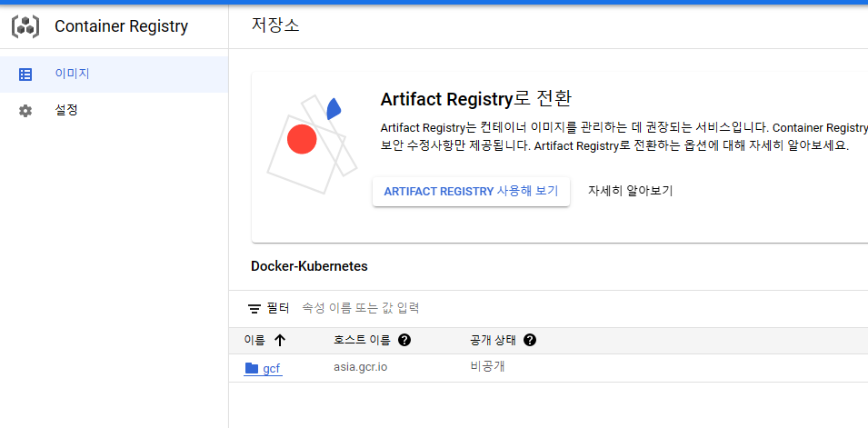The image size is (868, 428).
Task: Open the gcf repository link
Action: (x=271, y=369)
